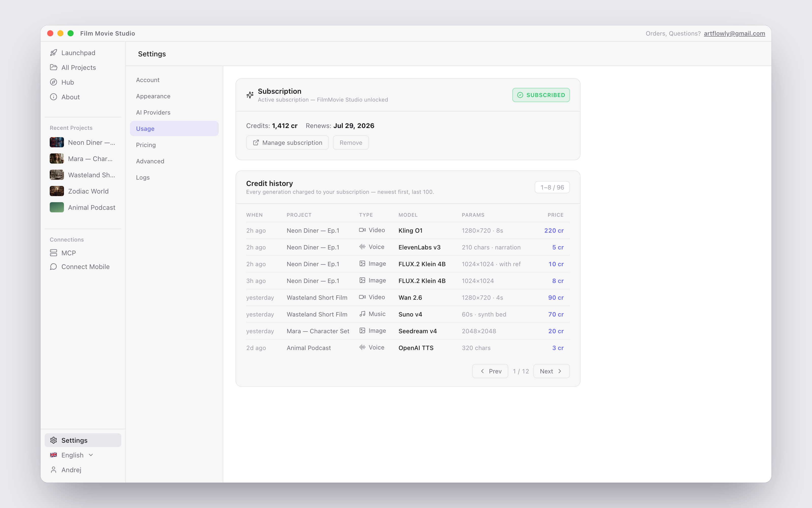This screenshot has height=508, width=812.
Task: Click the Remove subscription button
Action: 351,142
